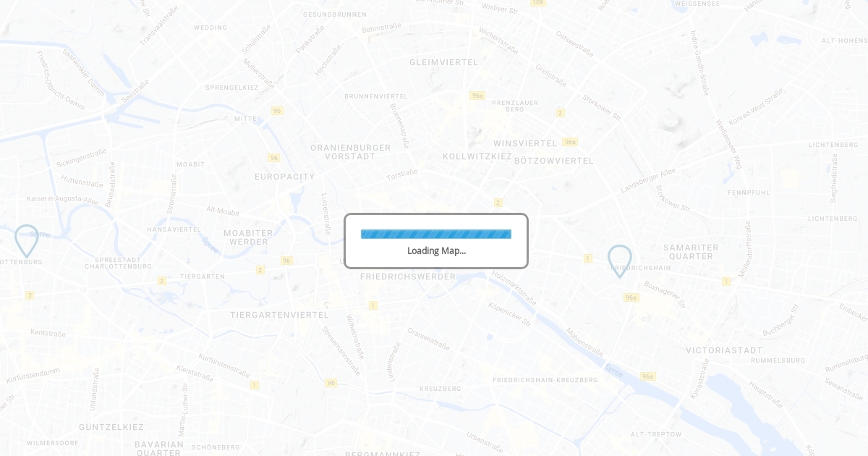Screen dimensions: 868x456
Task: Click the 109 road shield icon
Action: 537,3
